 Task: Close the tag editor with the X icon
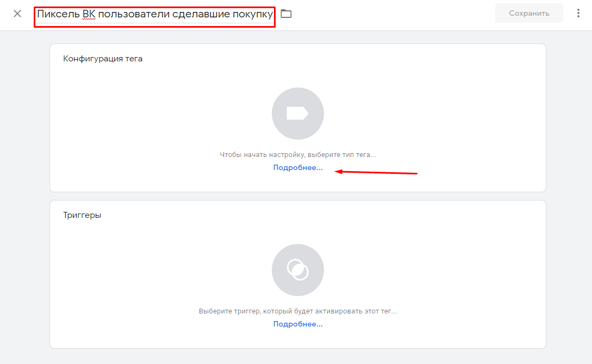[x=17, y=14]
